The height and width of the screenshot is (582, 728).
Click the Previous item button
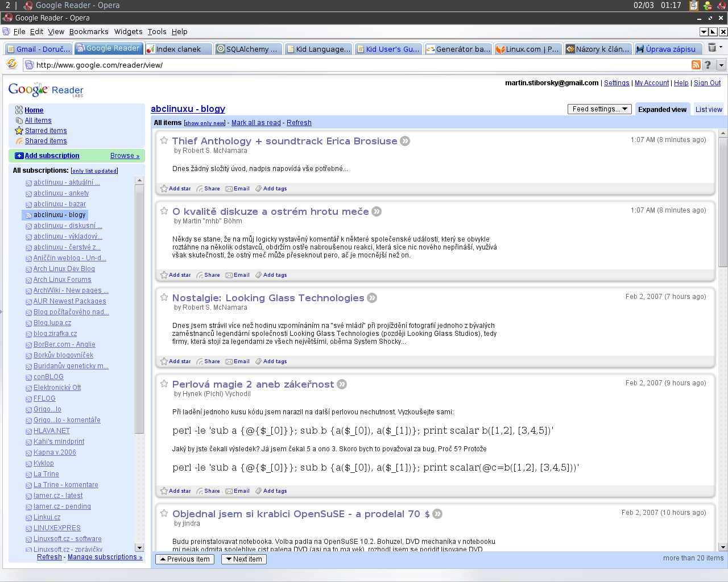(x=185, y=559)
